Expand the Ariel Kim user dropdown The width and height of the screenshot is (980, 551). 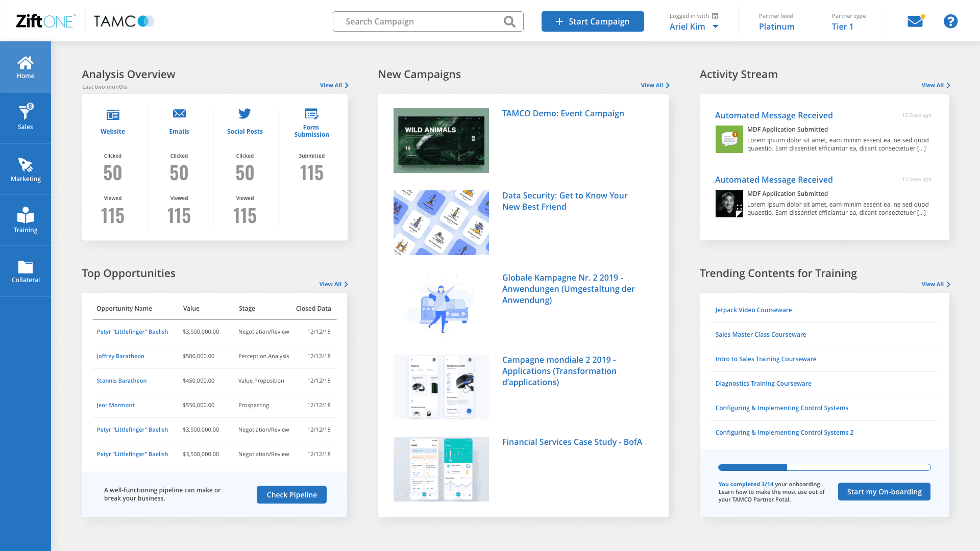[716, 27]
